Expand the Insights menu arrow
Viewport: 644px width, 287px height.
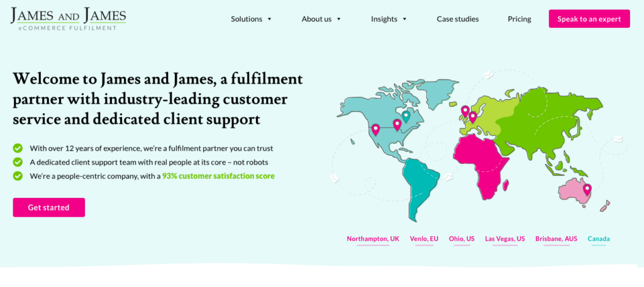[404, 19]
